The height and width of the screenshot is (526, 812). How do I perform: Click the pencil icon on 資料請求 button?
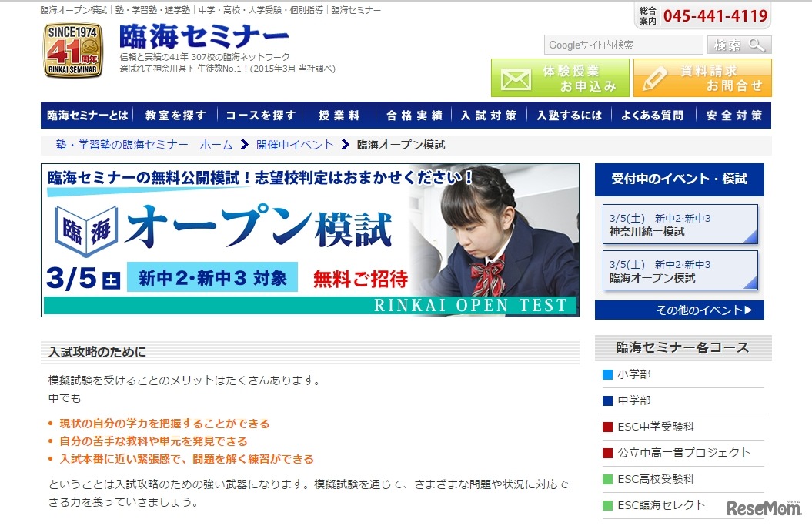point(654,80)
